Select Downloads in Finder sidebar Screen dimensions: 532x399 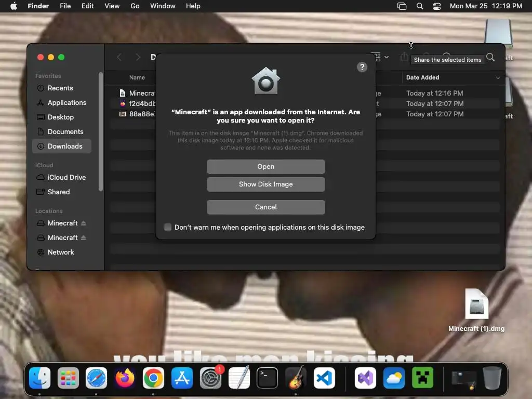coord(62,146)
